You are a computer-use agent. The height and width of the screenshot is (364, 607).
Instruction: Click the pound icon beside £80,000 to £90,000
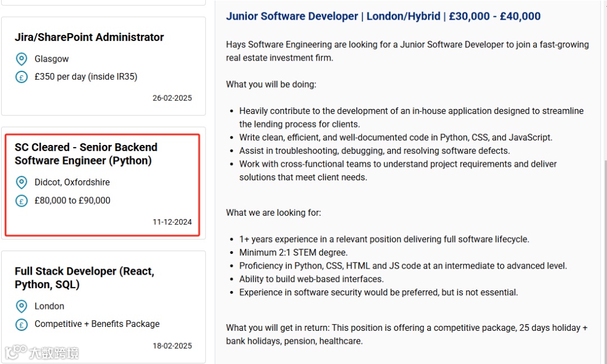click(x=21, y=201)
